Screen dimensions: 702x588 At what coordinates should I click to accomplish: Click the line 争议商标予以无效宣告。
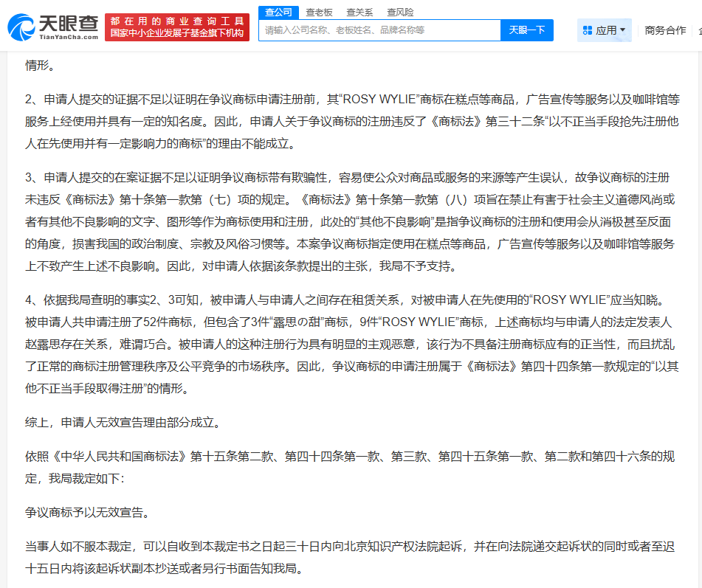(87, 512)
